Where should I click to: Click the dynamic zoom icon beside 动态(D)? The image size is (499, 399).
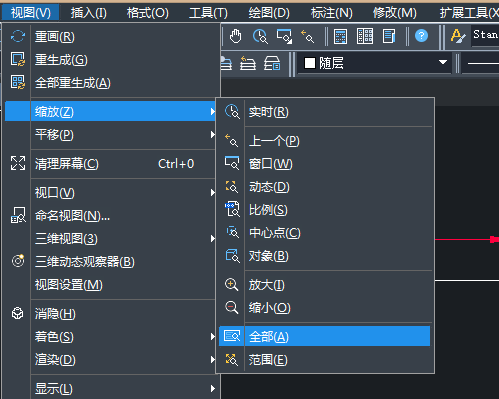(x=232, y=187)
